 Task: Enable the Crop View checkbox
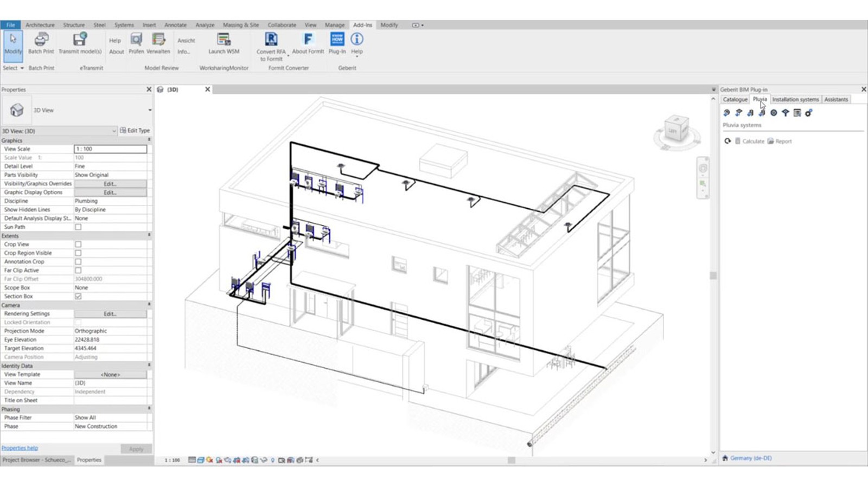78,244
